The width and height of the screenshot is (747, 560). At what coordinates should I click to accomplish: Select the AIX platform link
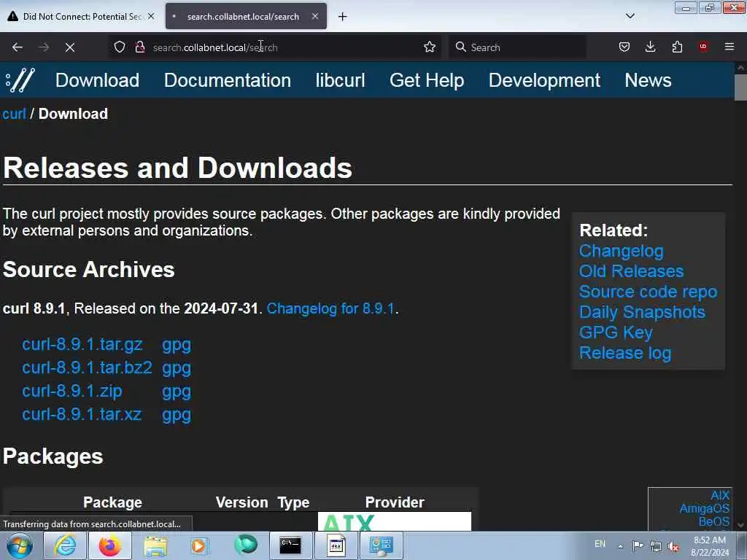tap(720, 495)
